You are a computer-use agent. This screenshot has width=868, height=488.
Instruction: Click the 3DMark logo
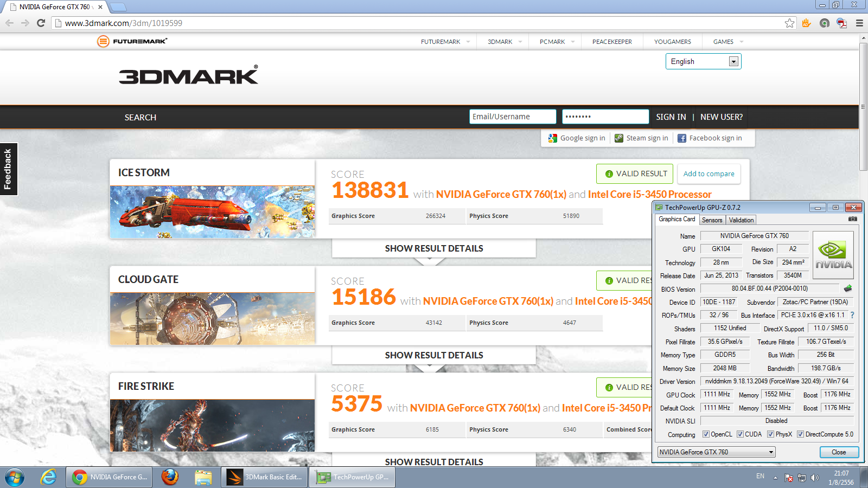[189, 75]
